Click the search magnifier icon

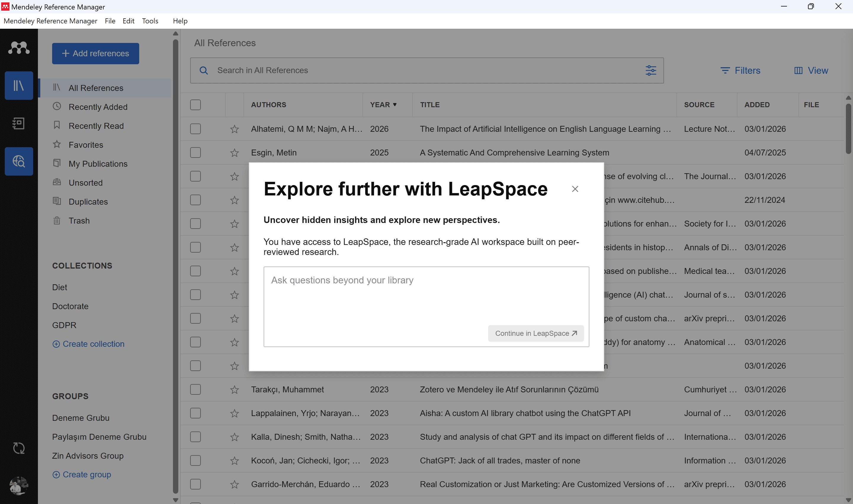point(203,70)
